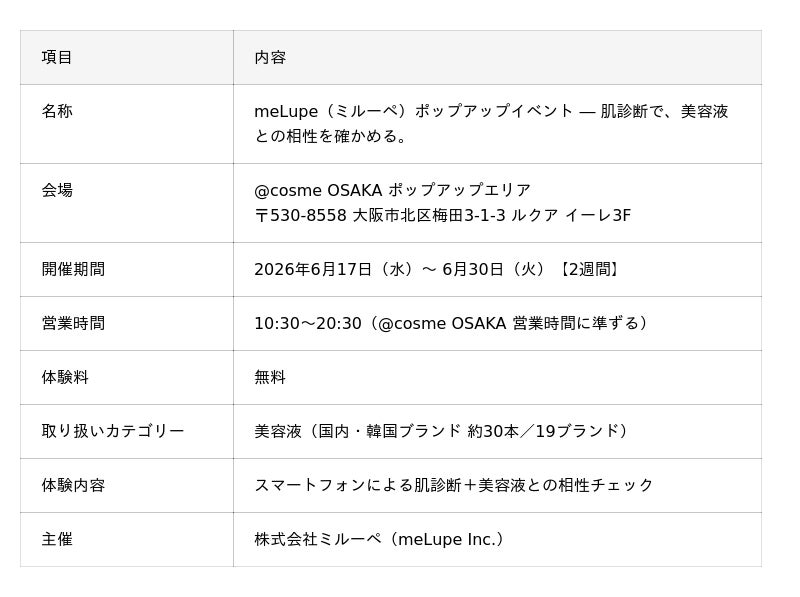Click the 〒530-8558 address line
Screen dimensions: 800x597
pyautogui.click(x=442, y=215)
